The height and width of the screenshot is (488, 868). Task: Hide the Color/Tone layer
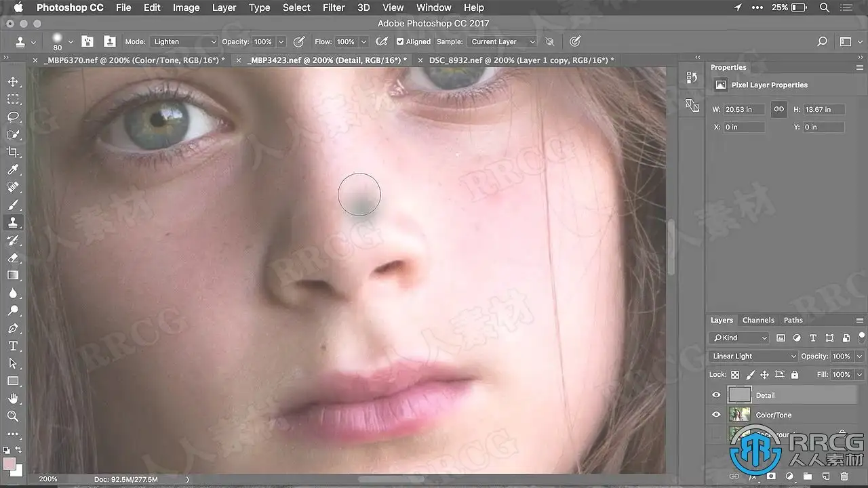point(716,415)
